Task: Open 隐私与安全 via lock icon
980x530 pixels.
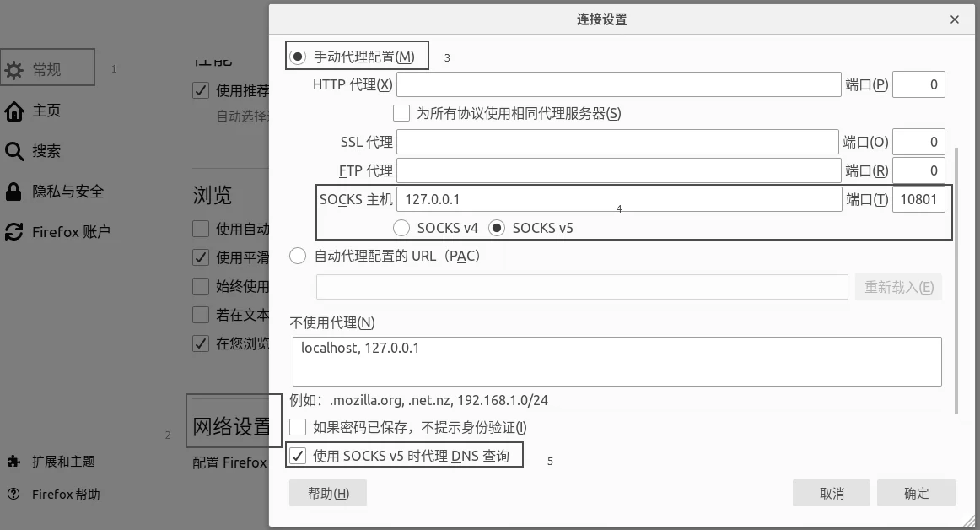Action: (13, 192)
